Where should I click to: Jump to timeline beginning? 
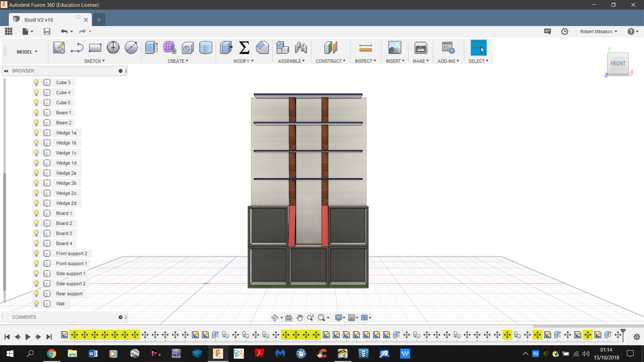pos(7,337)
